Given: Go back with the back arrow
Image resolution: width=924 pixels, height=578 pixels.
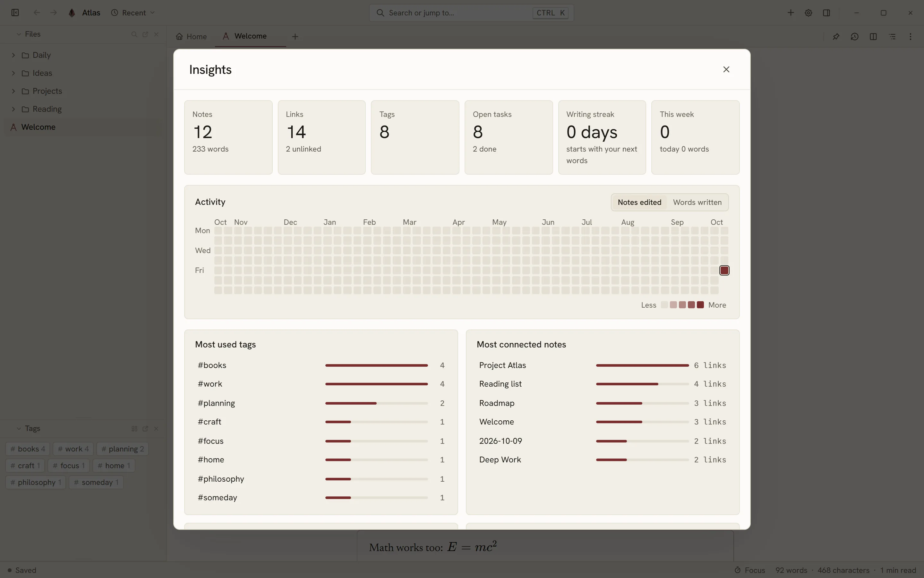Looking at the screenshot, I should coord(37,13).
